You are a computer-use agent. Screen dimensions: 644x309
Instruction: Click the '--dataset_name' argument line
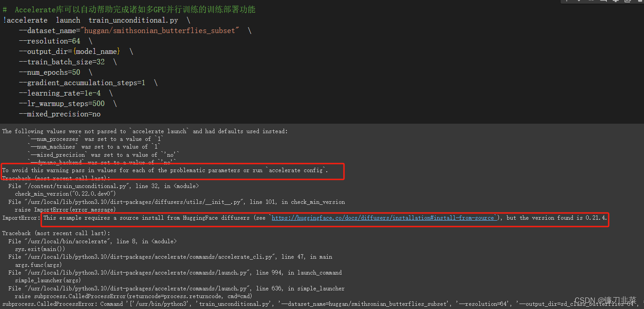tap(135, 31)
